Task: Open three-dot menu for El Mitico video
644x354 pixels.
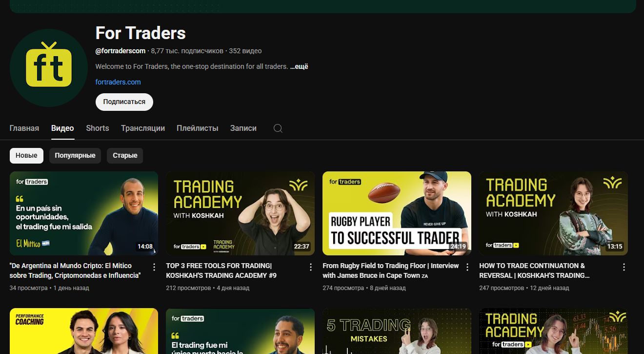Action: tap(154, 267)
